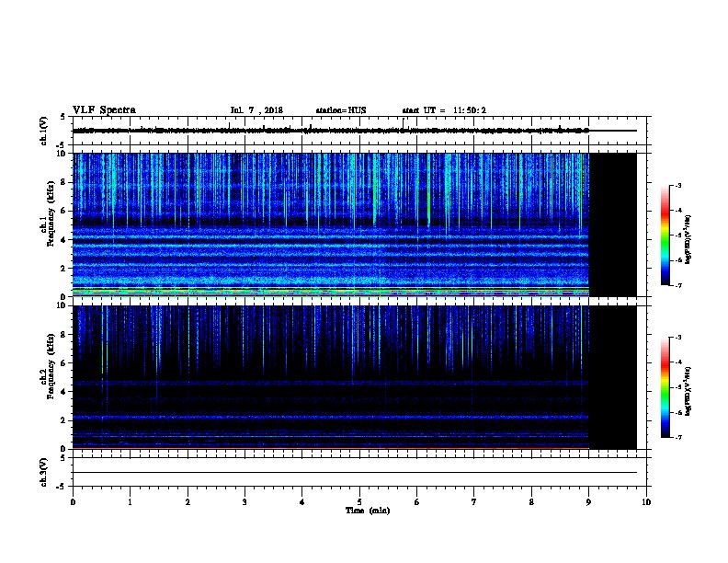Click the ch.2 frequency axis "6" tick label

(64, 363)
